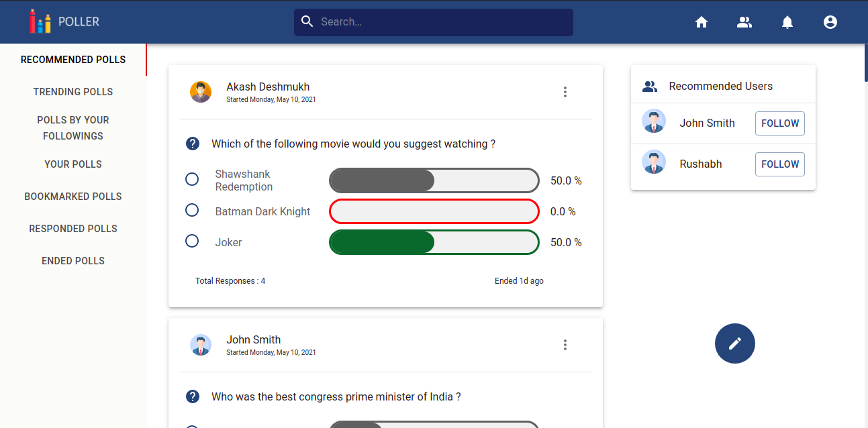Click Akash Deshmukh's avatar
868x428 pixels.
point(201,92)
